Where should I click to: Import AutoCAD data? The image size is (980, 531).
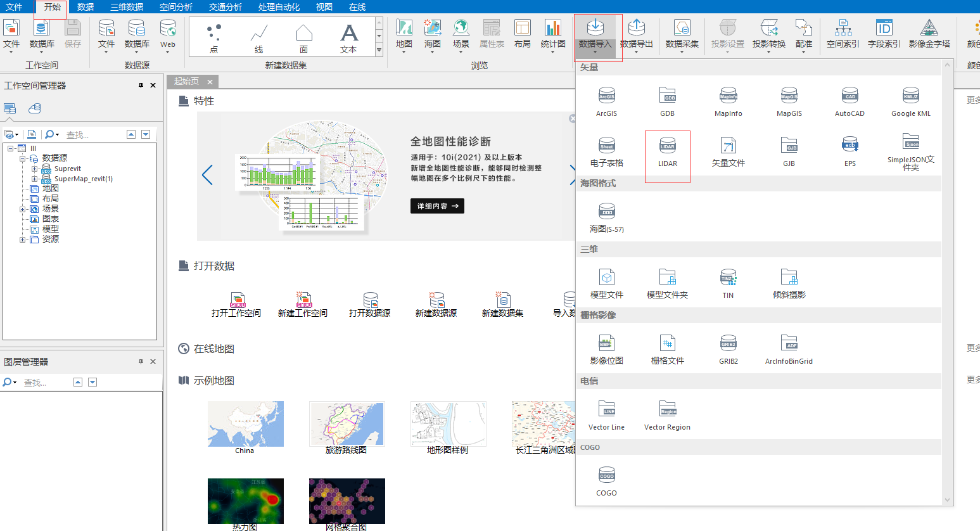click(850, 101)
